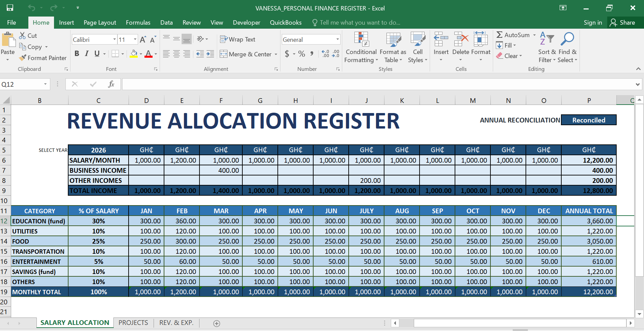Viewport: 644px width, 331px height.
Task: Click the Sign in link
Action: pos(593,23)
